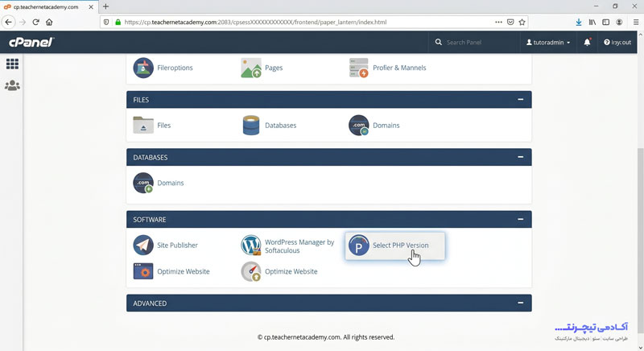Select the cp.teachernetacademy.com browser tab
The image size is (644, 351).
click(48, 7)
